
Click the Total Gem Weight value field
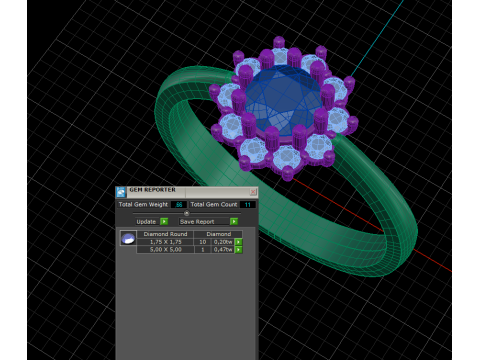click(x=179, y=205)
